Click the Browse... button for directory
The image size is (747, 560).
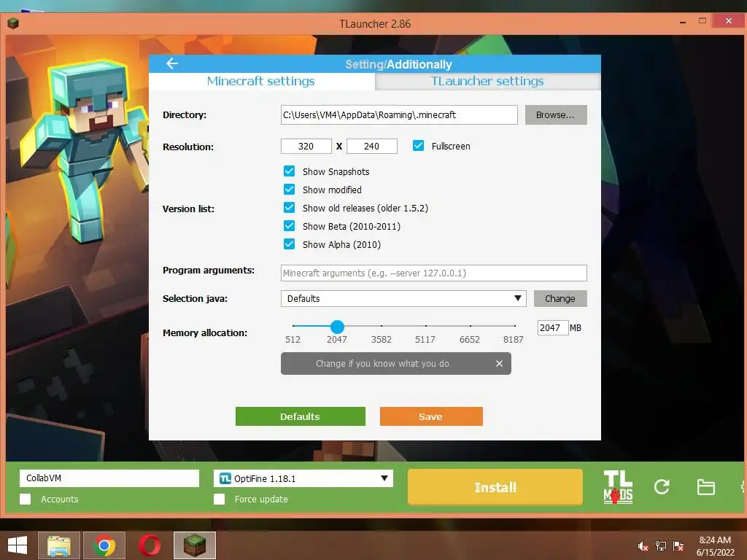pyautogui.click(x=555, y=114)
